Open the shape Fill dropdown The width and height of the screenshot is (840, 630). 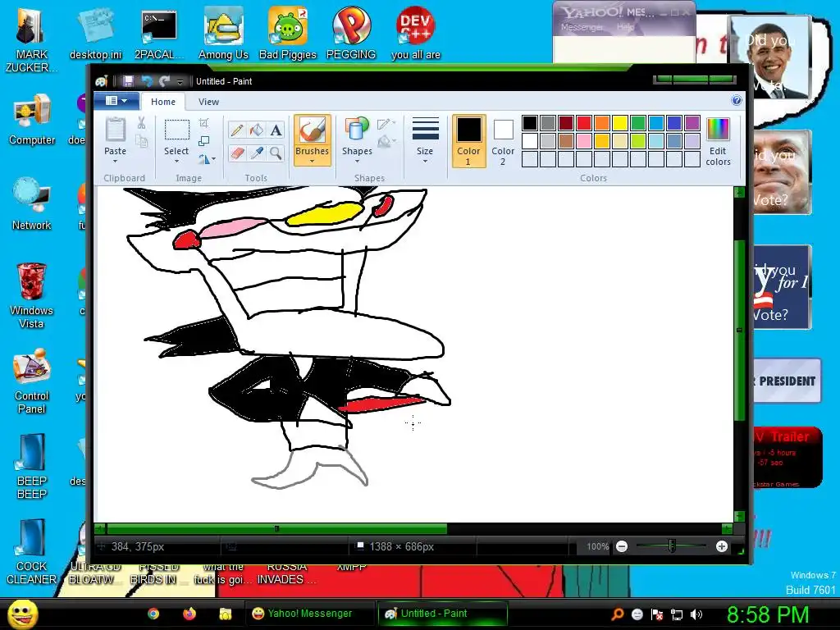point(386,141)
